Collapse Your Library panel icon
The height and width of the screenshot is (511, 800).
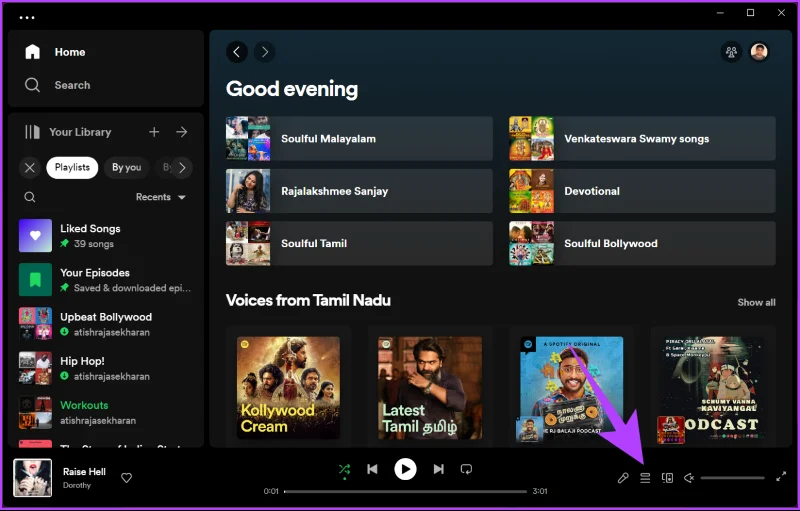(32, 132)
